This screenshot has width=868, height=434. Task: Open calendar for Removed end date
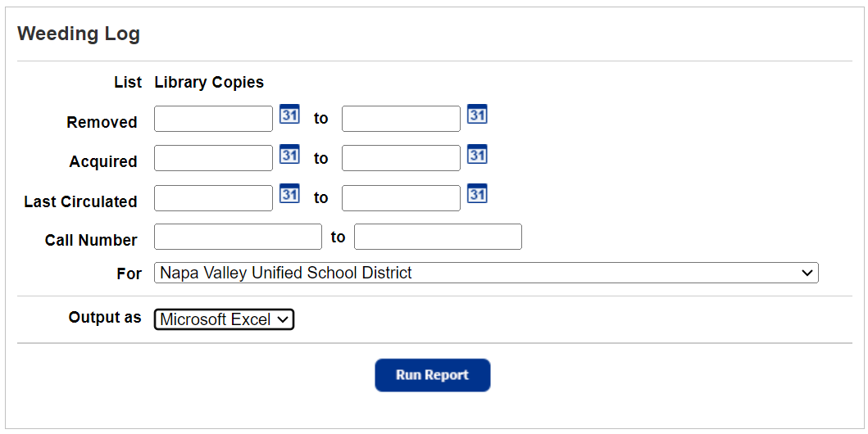(477, 114)
